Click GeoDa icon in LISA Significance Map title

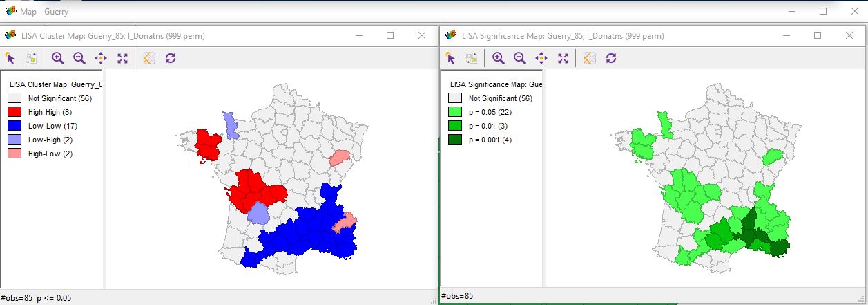[x=451, y=35]
